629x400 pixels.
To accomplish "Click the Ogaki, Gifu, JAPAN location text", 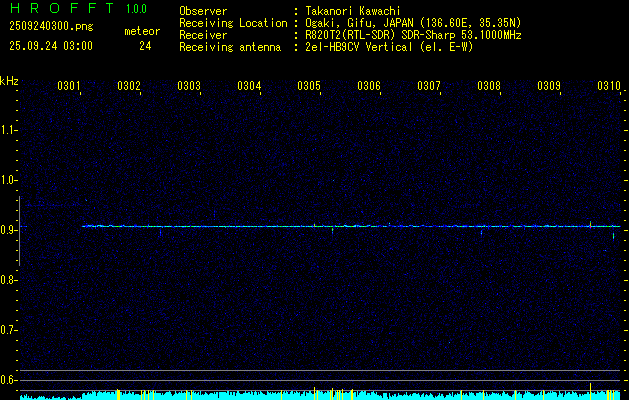I will click(x=413, y=23).
